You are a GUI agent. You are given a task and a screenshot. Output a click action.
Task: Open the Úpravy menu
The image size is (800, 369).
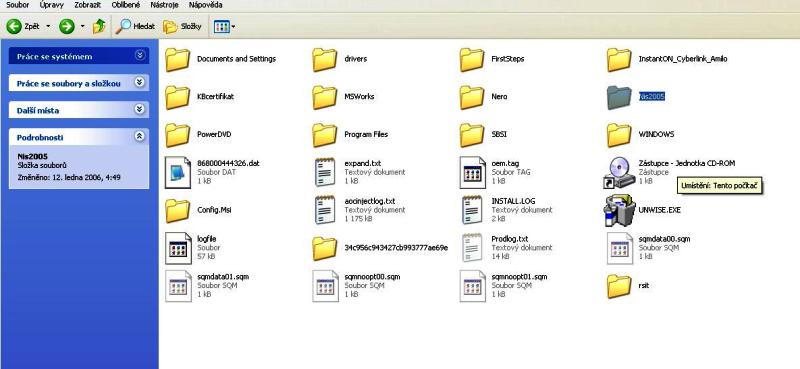point(51,5)
